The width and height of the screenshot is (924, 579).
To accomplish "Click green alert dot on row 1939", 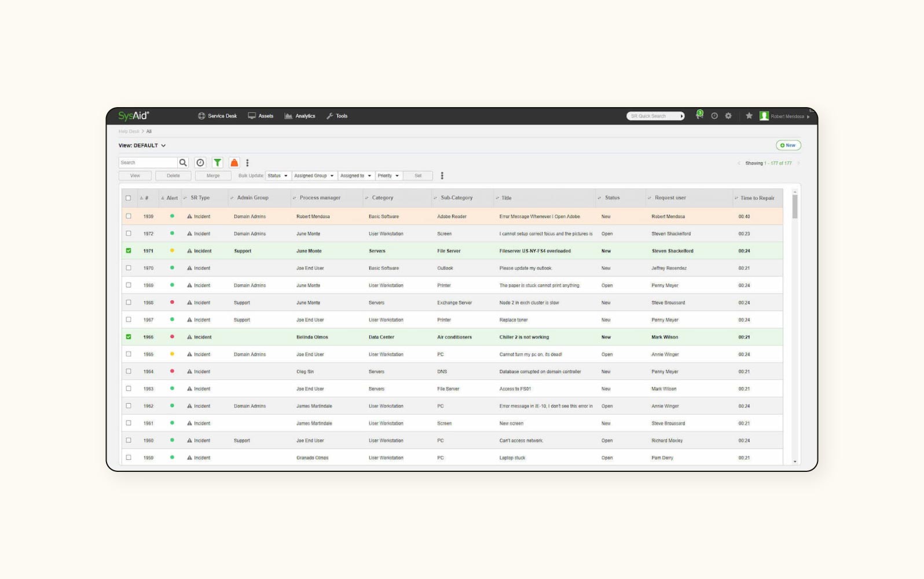I will (x=172, y=216).
